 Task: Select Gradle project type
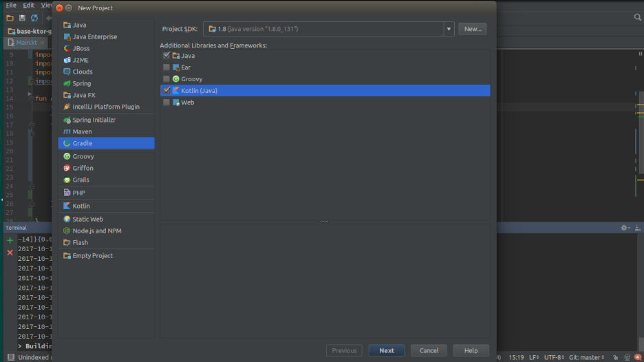tap(107, 143)
